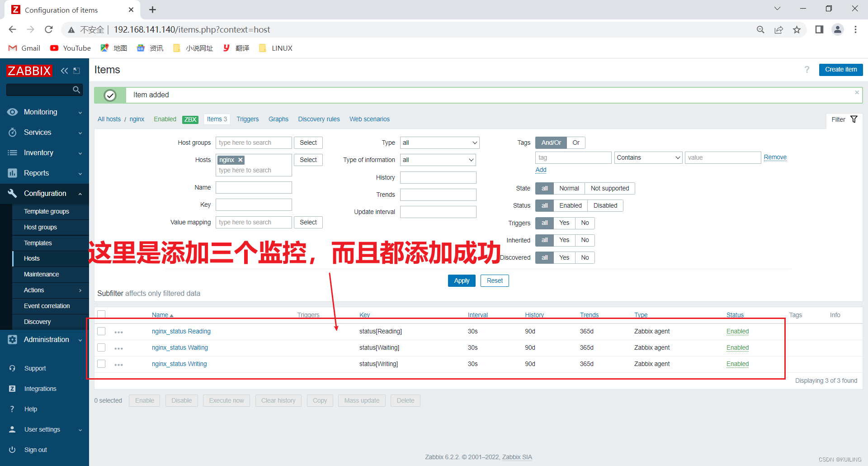Expand the Services menu chevron
Screen dimensions: 868x466
point(80,133)
